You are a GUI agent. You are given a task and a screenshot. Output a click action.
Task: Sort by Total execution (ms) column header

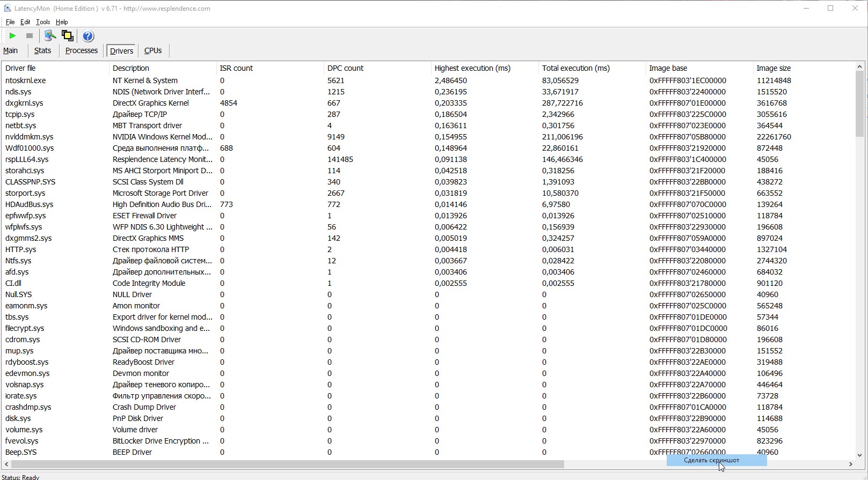(592, 68)
